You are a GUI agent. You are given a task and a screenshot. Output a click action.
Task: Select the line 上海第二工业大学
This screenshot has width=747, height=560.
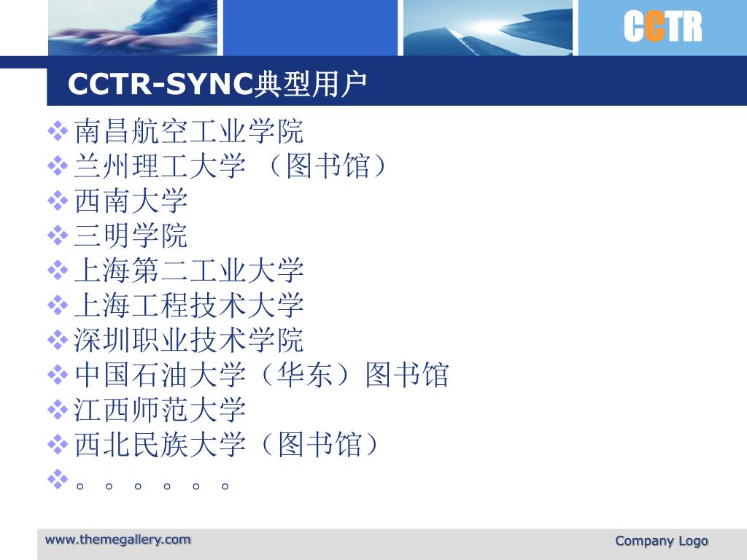click(x=189, y=271)
